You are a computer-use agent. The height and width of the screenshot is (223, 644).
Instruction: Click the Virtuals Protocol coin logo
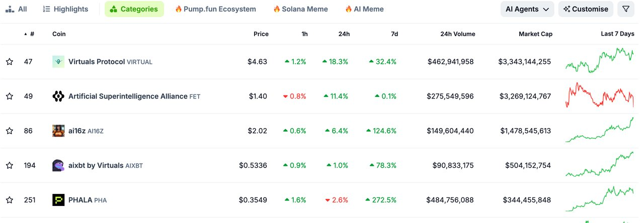(58, 62)
